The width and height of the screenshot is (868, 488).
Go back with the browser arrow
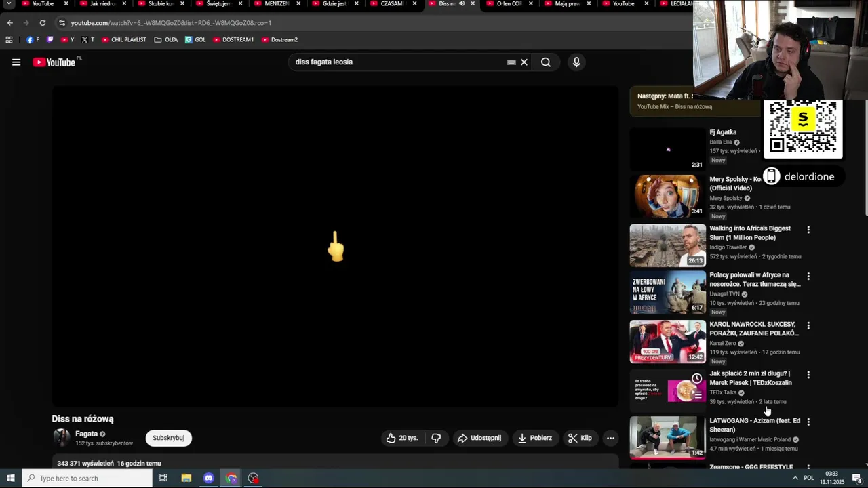[x=9, y=22]
